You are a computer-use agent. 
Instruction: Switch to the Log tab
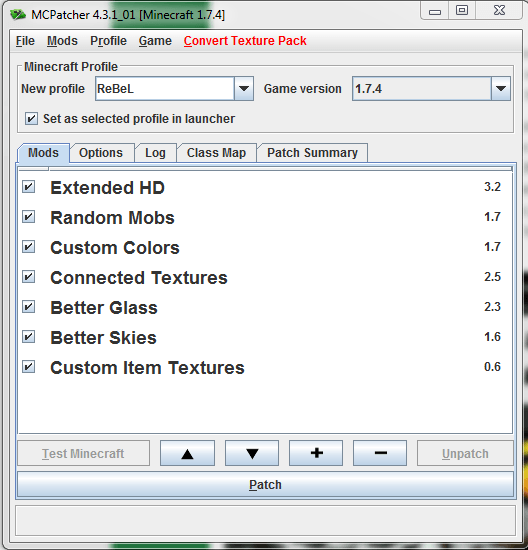155,153
